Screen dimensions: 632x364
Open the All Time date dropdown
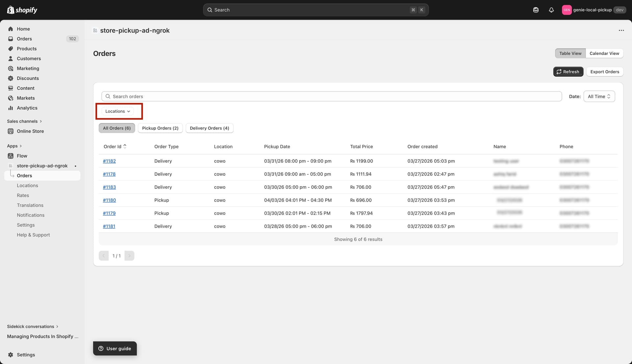click(599, 96)
